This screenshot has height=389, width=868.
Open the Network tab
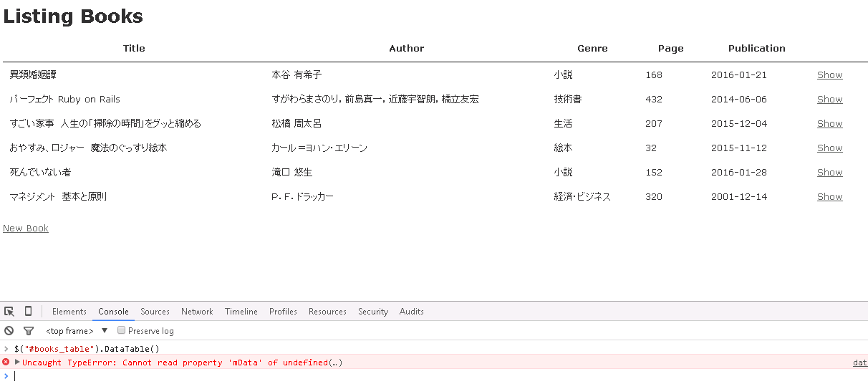click(197, 312)
